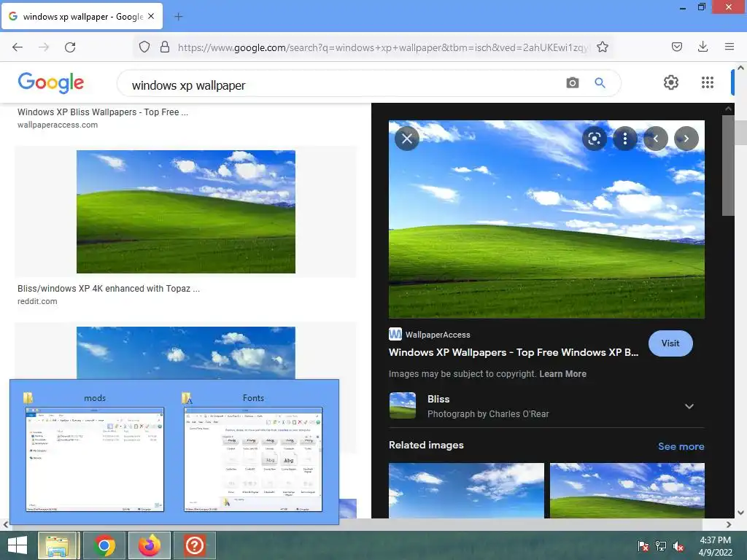
Task: Close the windows xp wallpaper tab
Action: point(151,16)
